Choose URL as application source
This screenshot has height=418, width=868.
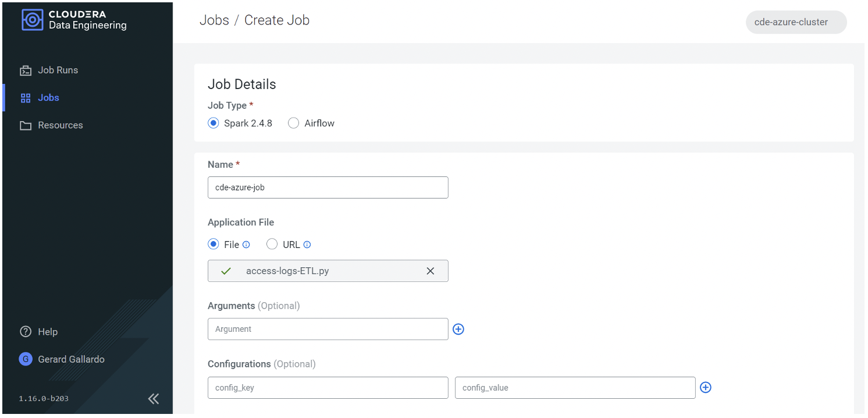(x=272, y=245)
